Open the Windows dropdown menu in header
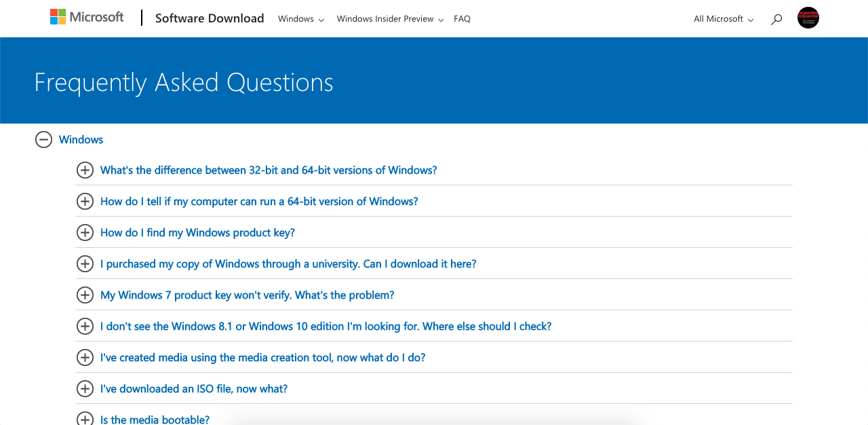The image size is (868, 425). click(301, 19)
